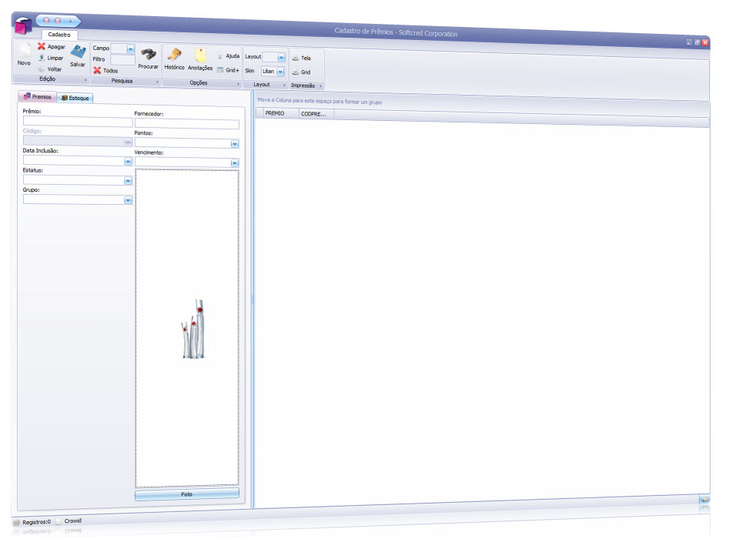Click Limpar to clear the form

42,58
